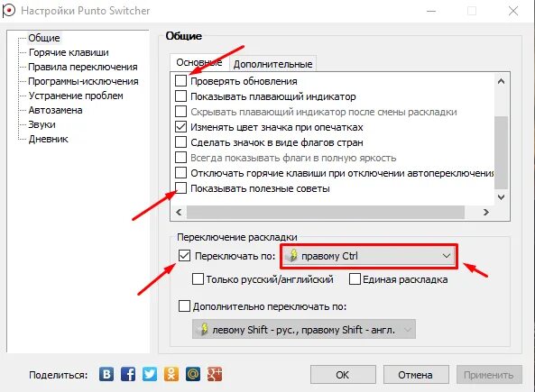Share via the Mail.ru @ icon

[193, 374]
